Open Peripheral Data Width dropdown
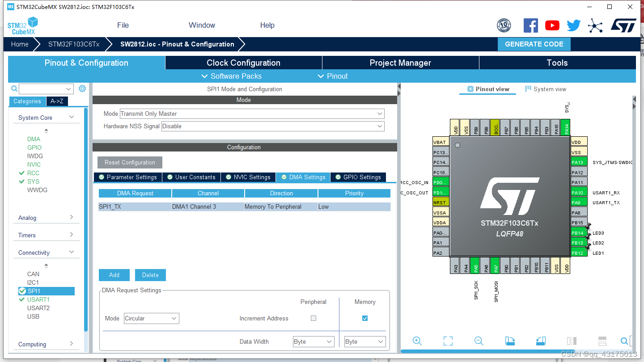 click(x=314, y=341)
